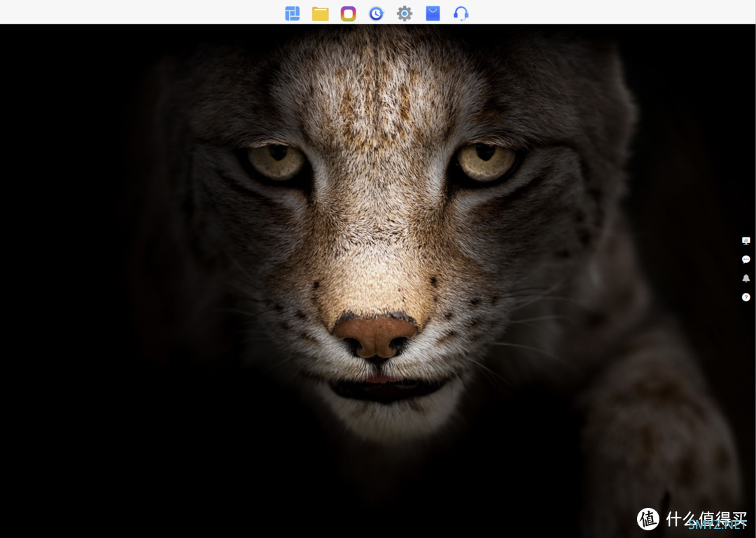
Task: Launch the rainbow-bordered square app icon
Action: tap(348, 13)
